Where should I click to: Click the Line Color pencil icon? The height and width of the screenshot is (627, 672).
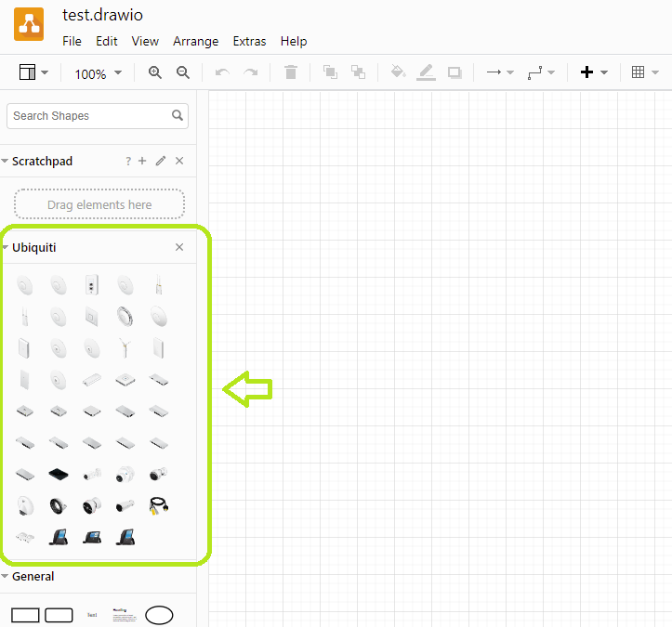426,72
